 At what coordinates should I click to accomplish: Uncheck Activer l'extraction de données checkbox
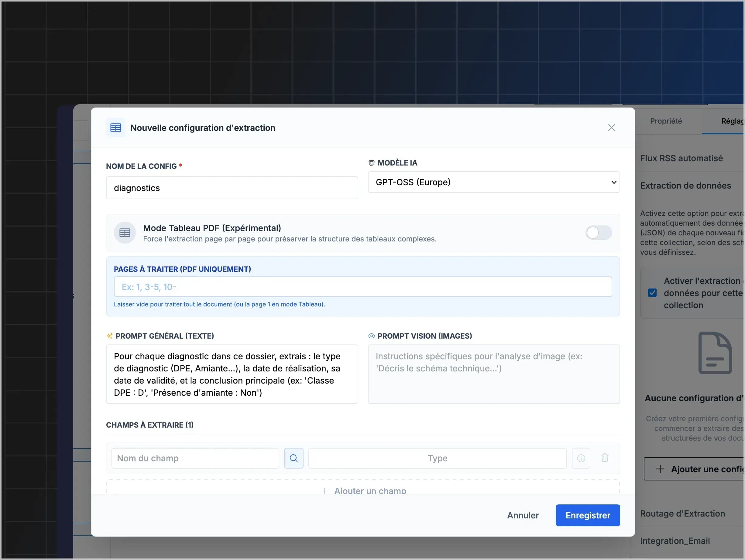[x=652, y=293]
